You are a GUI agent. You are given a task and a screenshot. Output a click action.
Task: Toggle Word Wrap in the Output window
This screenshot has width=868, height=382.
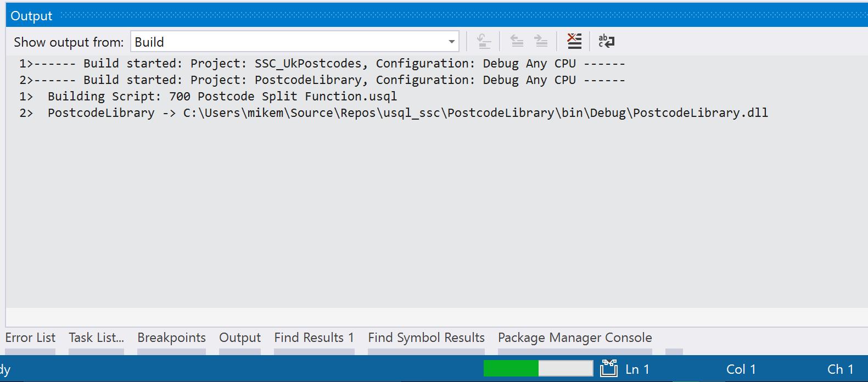[606, 41]
